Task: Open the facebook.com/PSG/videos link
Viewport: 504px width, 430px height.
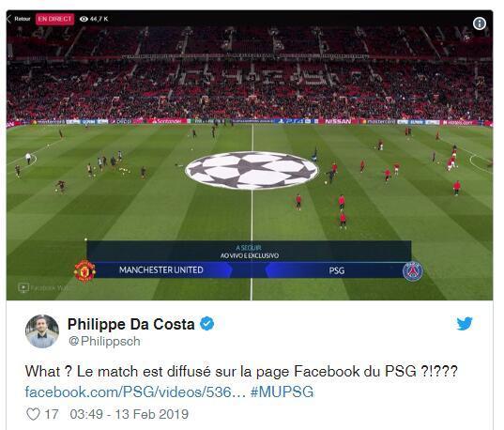Action: click(x=135, y=392)
